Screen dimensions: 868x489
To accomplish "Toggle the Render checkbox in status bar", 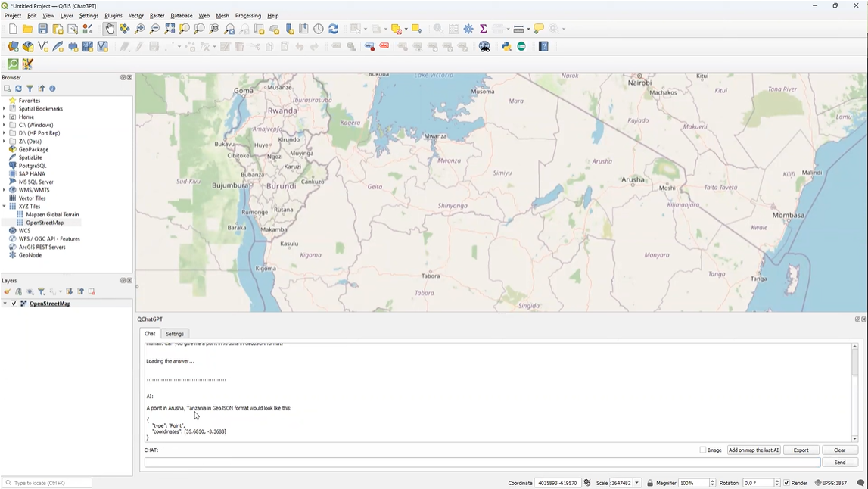I will 787,483.
